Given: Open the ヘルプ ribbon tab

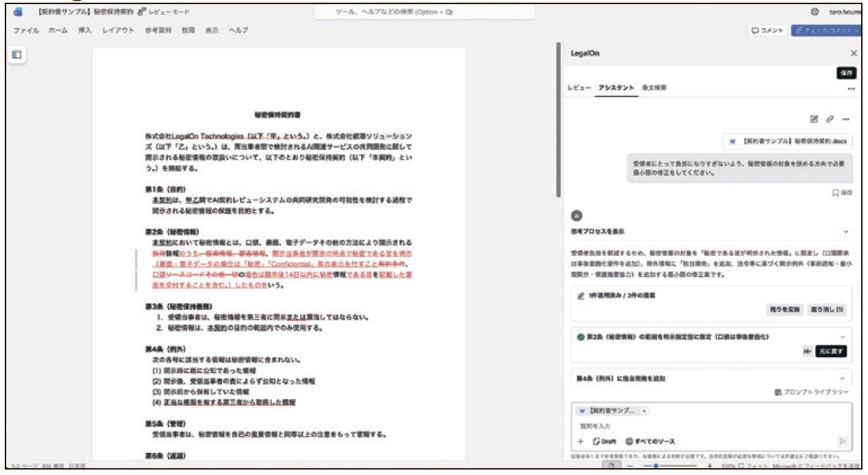Looking at the screenshot, I should click(x=238, y=31).
